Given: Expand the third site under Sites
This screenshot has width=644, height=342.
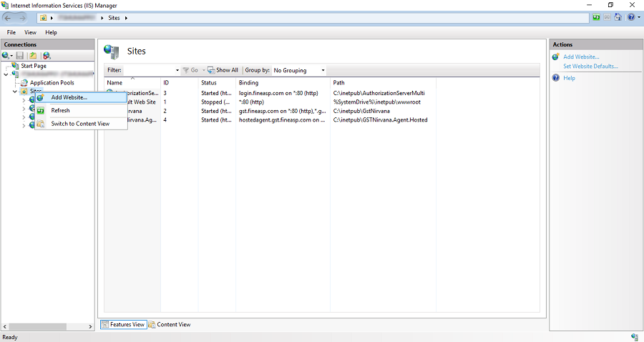Looking at the screenshot, I should 24,117.
